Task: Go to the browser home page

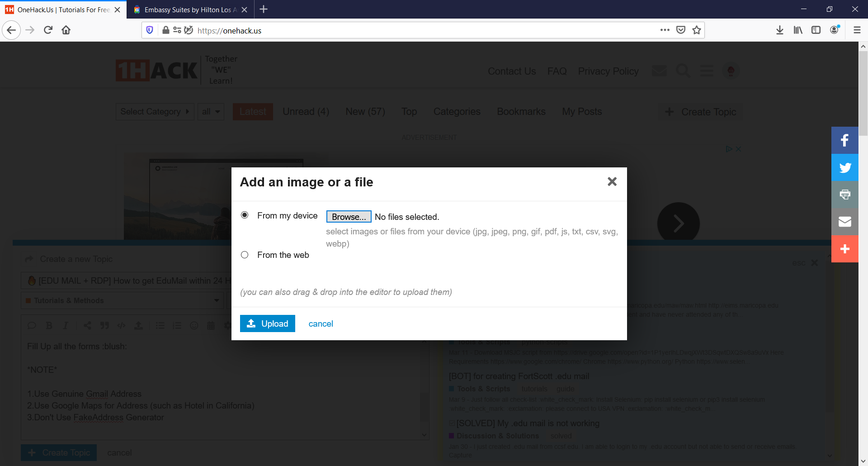Action: tap(66, 30)
